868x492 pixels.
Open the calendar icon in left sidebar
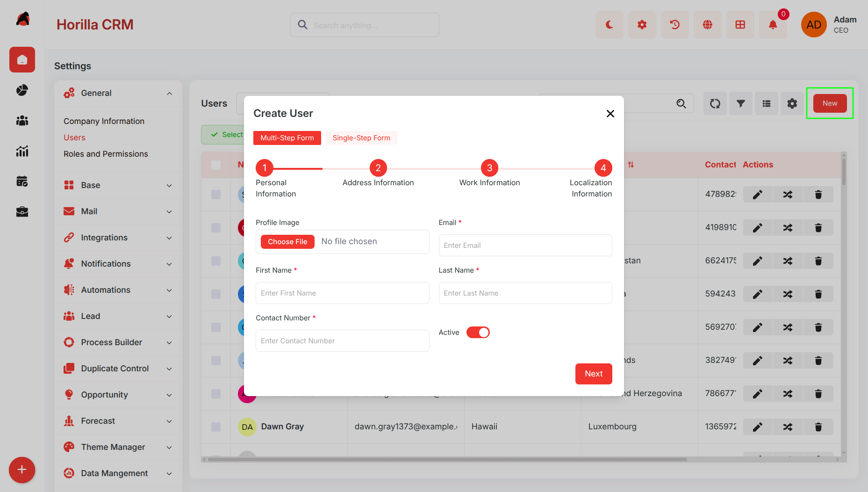coord(22,181)
